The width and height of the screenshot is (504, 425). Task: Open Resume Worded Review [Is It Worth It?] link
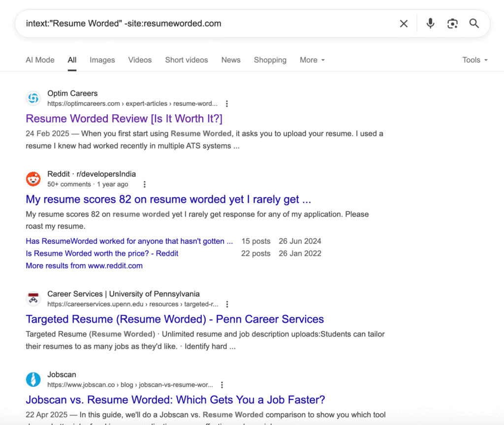[124, 119]
